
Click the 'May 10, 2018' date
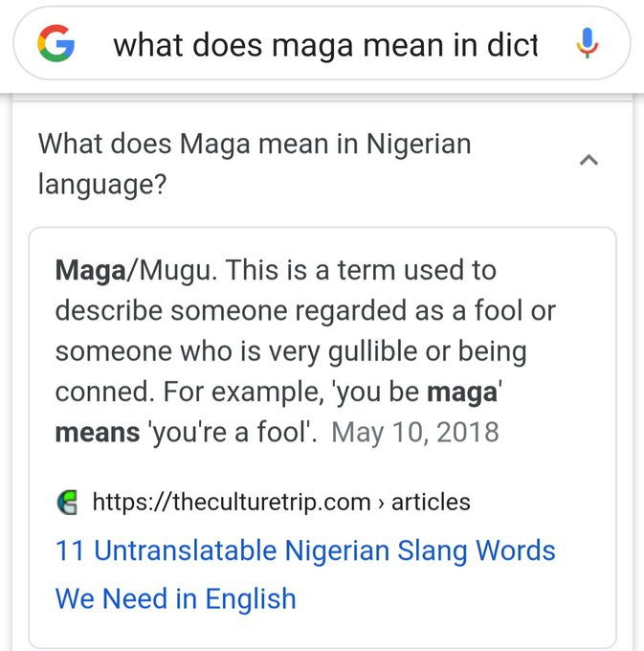(415, 432)
